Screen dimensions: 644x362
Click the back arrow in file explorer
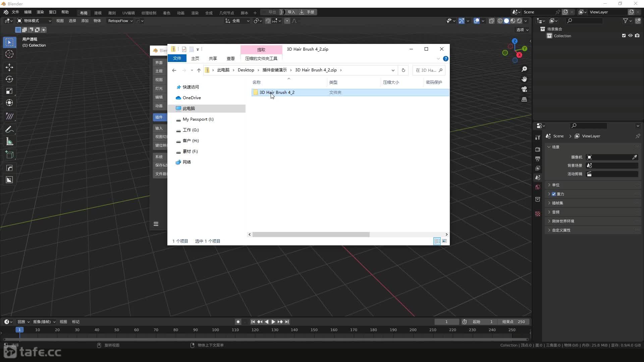pyautogui.click(x=174, y=70)
